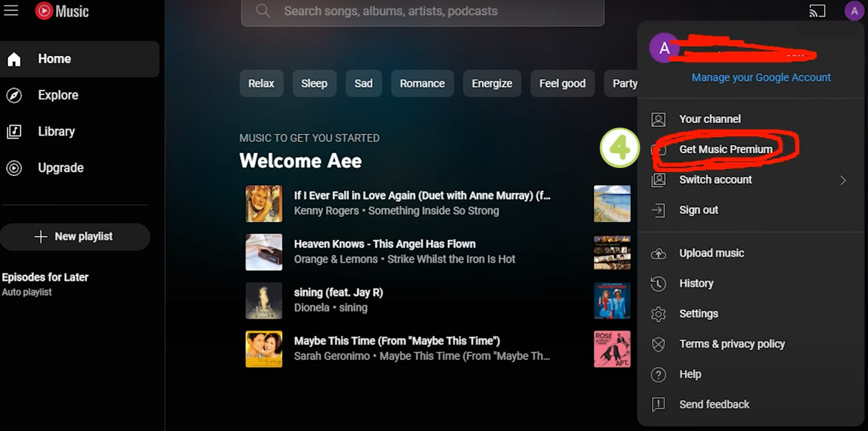Open Settings from the account menu
Viewport: 868px width, 431px height.
click(751, 314)
